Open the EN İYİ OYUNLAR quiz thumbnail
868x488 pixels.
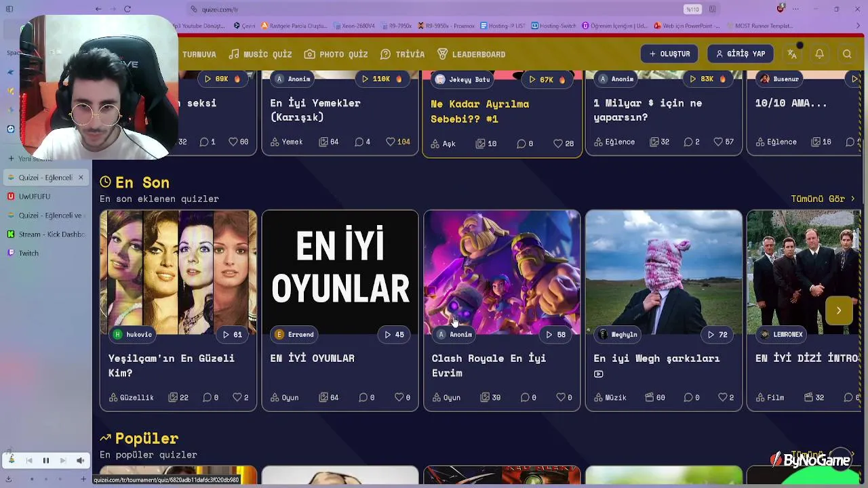[340, 272]
